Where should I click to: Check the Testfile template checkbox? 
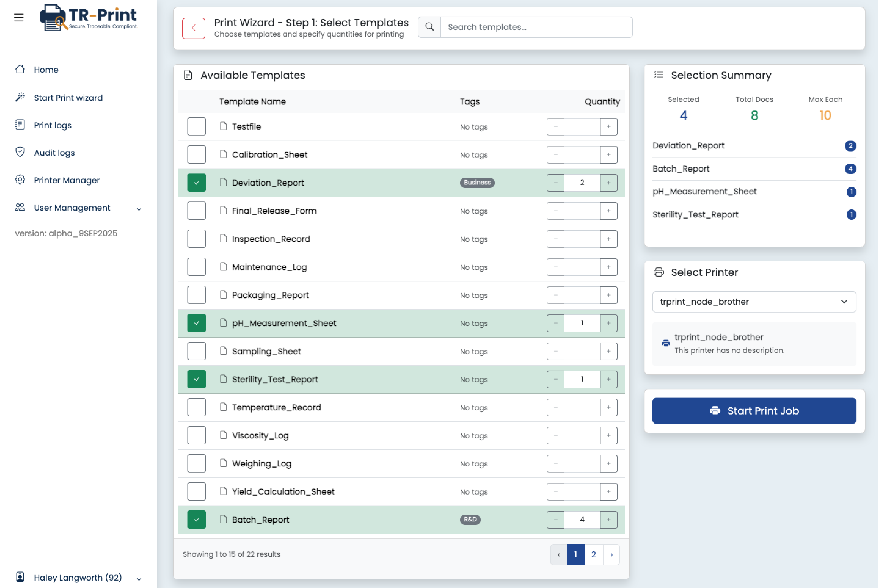(196, 126)
